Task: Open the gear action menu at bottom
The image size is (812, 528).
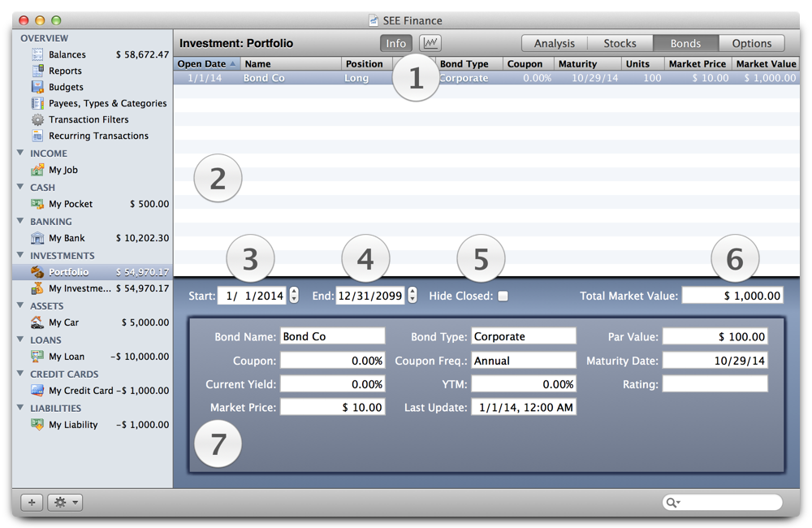Action: point(65,502)
